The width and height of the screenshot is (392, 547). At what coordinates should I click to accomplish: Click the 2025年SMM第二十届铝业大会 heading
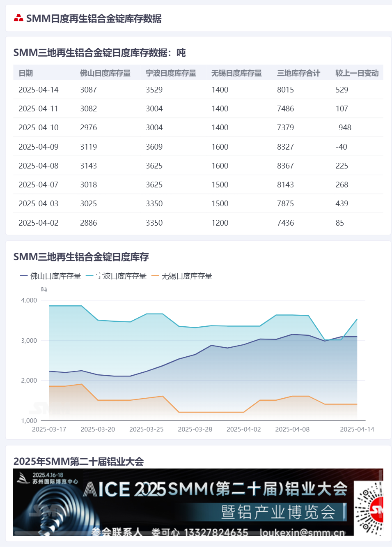coord(78,462)
